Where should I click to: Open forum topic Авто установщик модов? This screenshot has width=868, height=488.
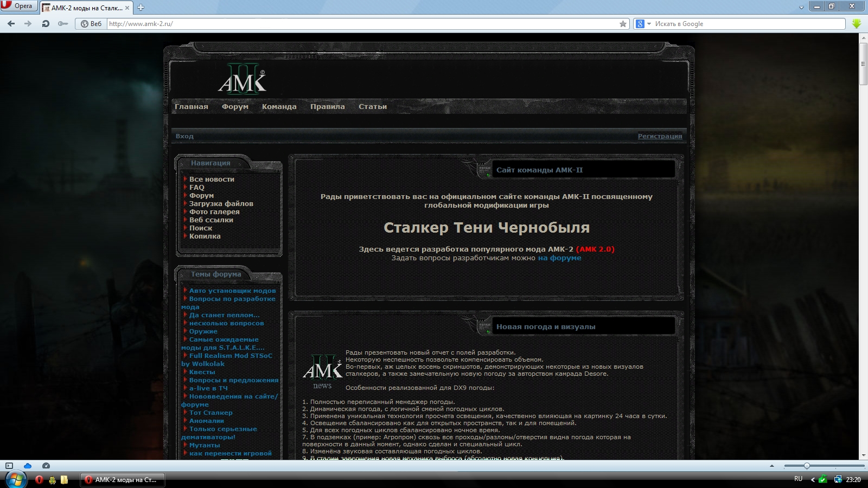(x=232, y=291)
